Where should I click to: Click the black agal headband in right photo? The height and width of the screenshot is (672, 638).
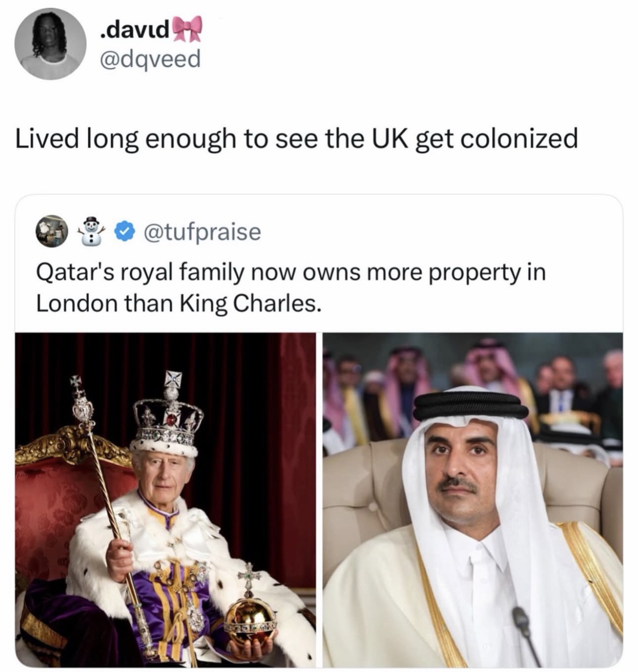[470, 407]
